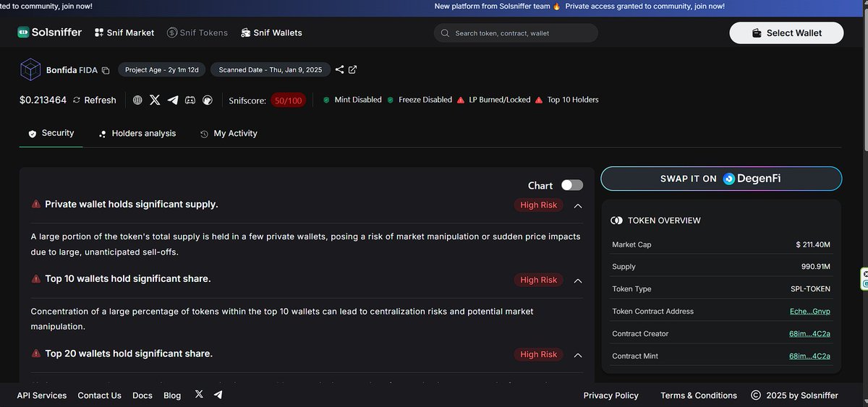Open the Eche...Gnvp token contract address link
This screenshot has width=868, height=407.
809,312
